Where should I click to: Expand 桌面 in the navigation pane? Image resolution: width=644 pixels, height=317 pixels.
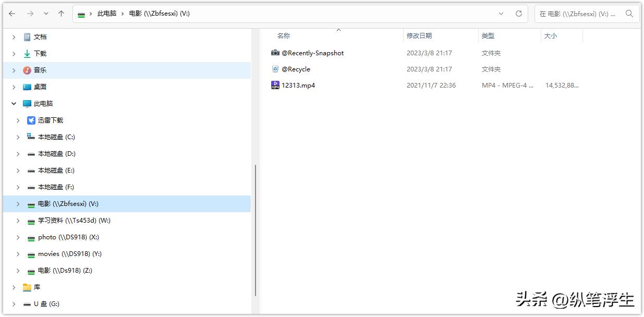click(14, 87)
